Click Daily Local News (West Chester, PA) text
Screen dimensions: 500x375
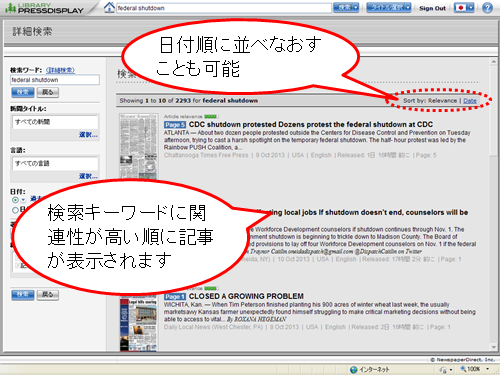tap(213, 327)
